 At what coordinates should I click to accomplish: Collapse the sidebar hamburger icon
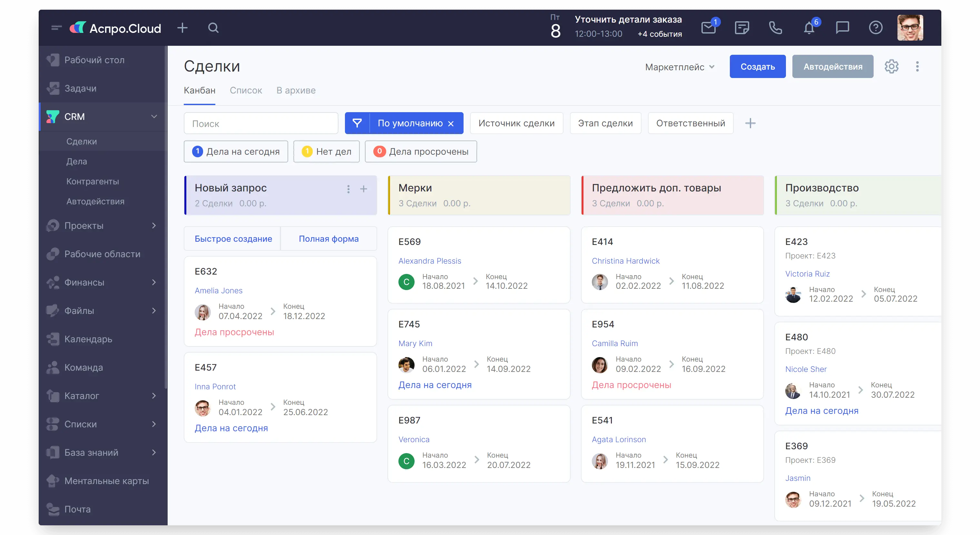point(56,27)
